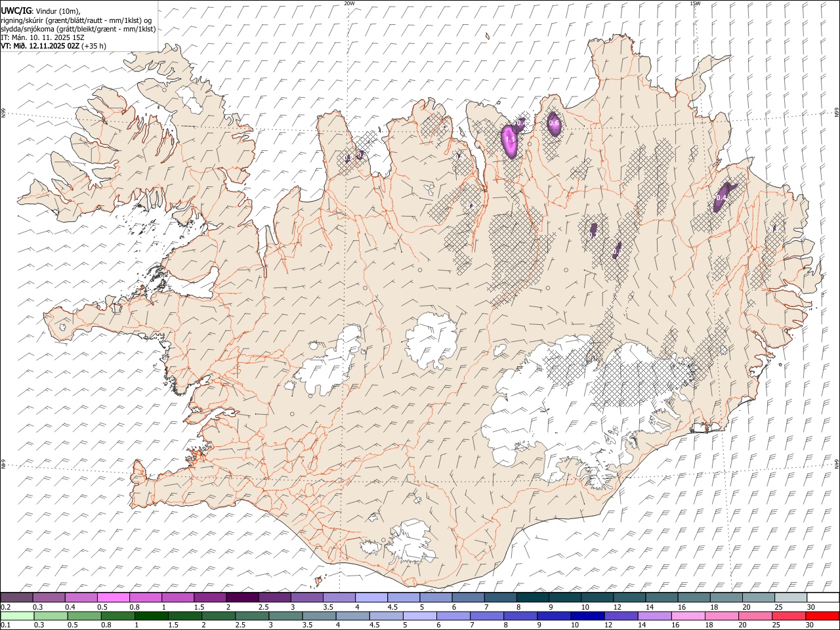
Task: Select the 7 snow scale swatch
Action: click(500, 598)
